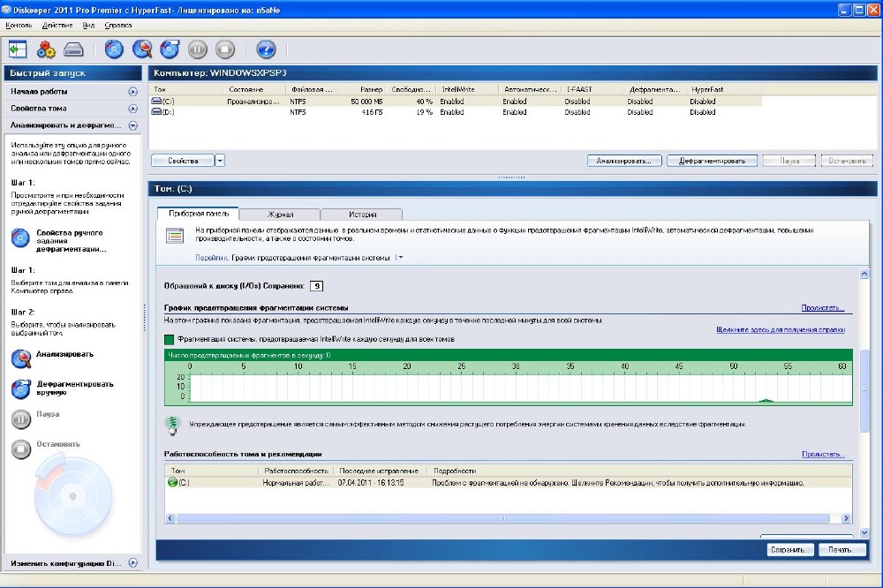The image size is (883, 588).
Task: Select the (C:) drive icon in volume list
Action: (x=156, y=102)
